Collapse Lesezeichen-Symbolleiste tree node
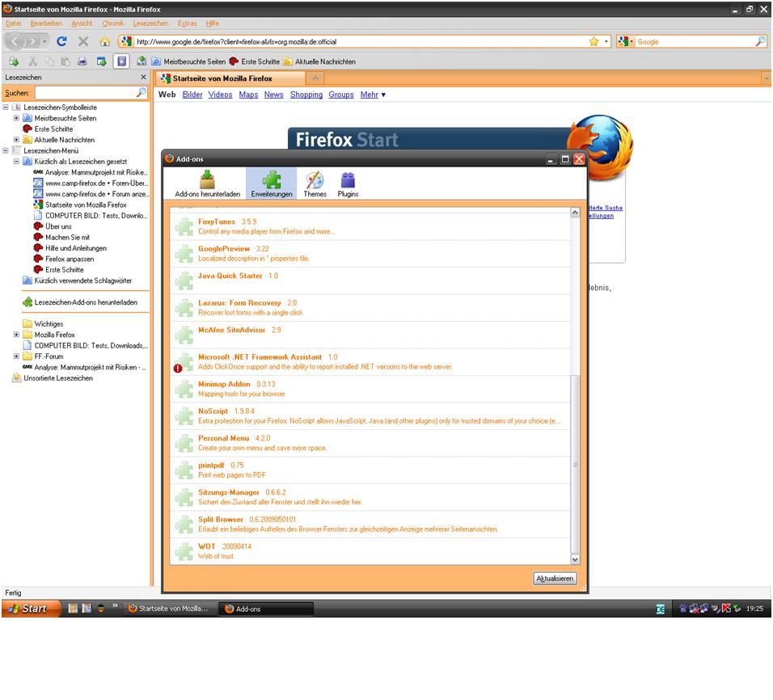The width and height of the screenshot is (773, 700). (6, 107)
